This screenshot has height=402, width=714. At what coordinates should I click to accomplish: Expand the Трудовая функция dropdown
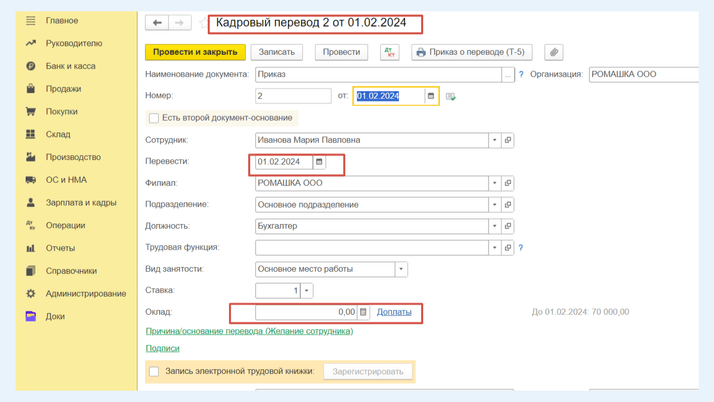point(495,248)
